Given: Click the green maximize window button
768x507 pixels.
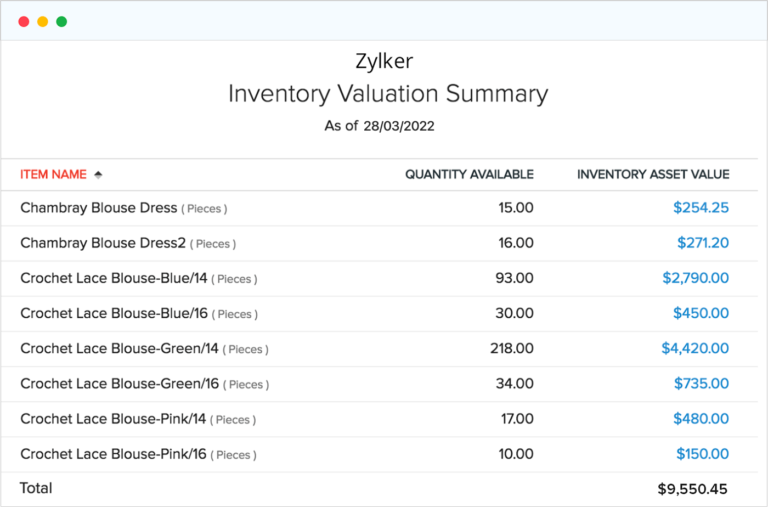Looking at the screenshot, I should click(61, 21).
